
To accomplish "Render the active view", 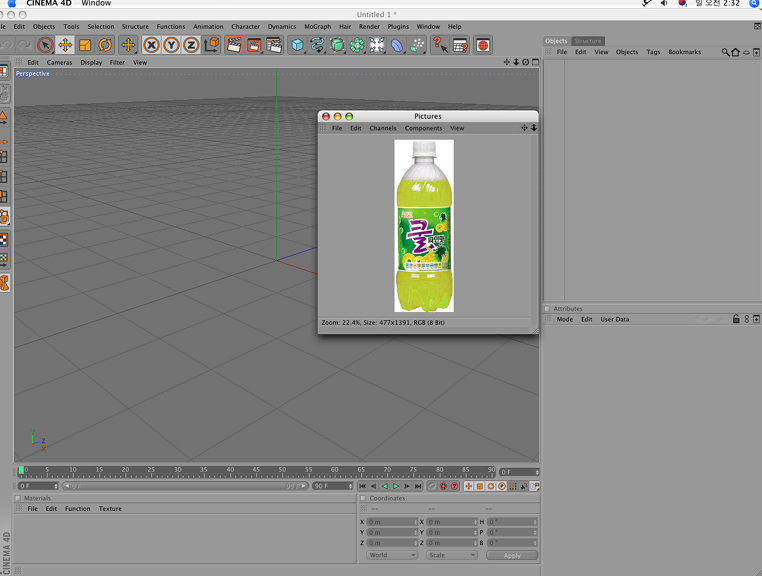I will click(234, 45).
